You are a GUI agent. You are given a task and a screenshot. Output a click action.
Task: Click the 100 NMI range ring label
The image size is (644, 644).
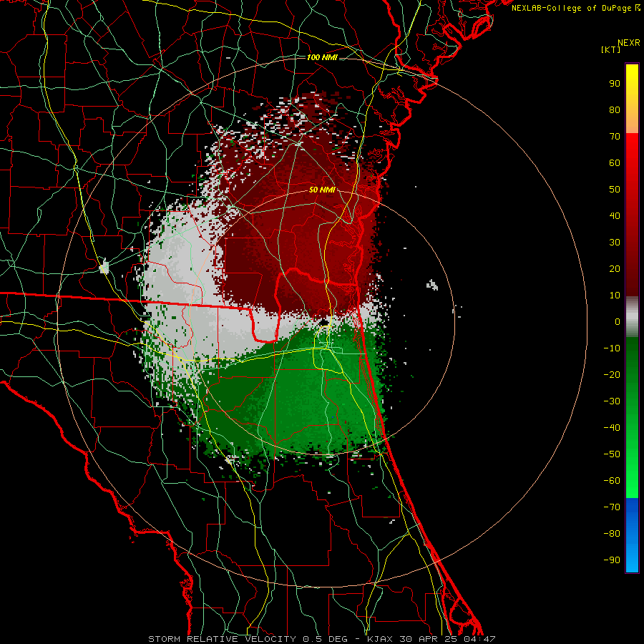pos(322,57)
